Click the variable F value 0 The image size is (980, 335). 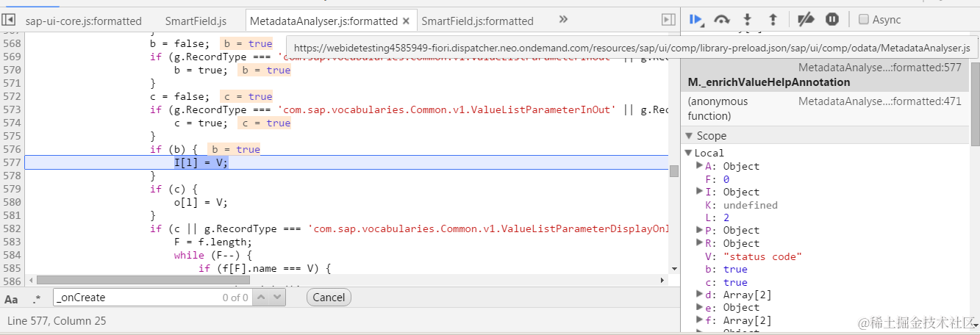[726, 179]
